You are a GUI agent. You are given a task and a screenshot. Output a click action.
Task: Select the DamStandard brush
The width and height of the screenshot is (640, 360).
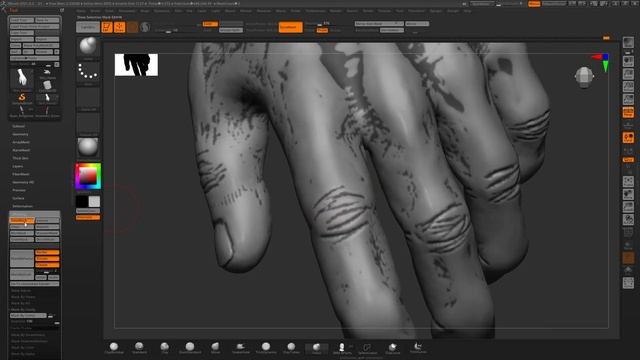click(x=190, y=348)
